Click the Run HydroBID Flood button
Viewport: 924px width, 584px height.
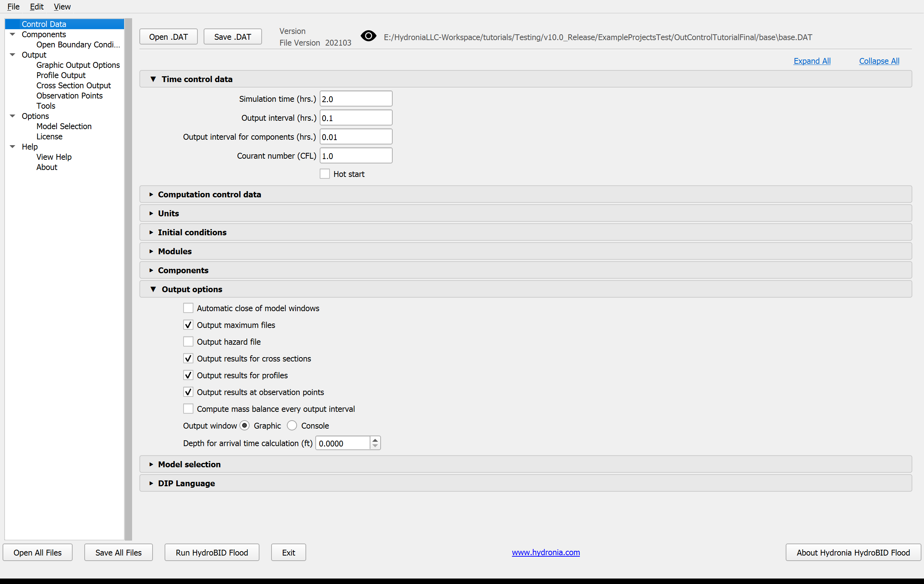point(212,552)
